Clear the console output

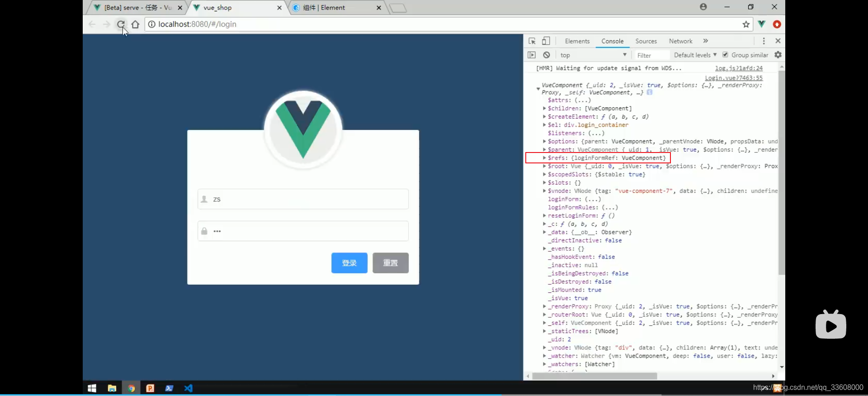(x=547, y=55)
